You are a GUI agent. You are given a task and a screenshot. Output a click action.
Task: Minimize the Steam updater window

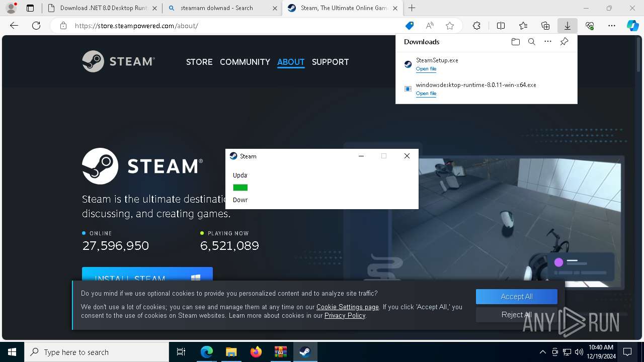(361, 156)
